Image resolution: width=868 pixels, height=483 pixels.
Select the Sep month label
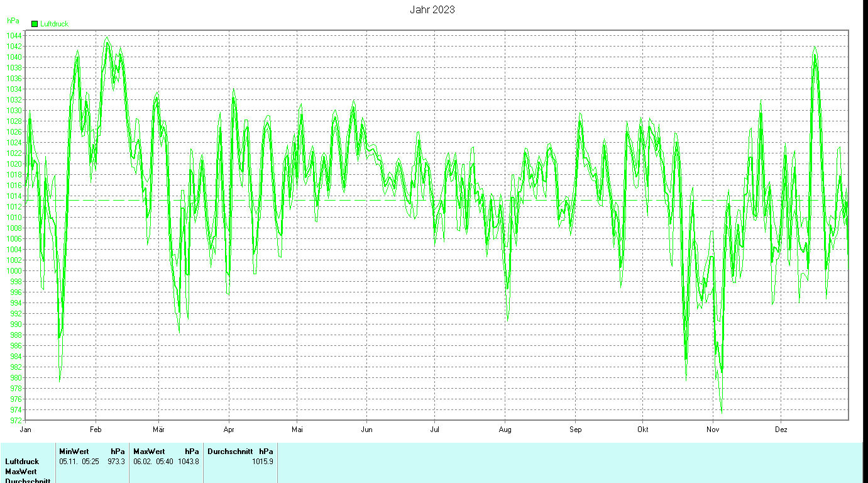click(x=576, y=430)
